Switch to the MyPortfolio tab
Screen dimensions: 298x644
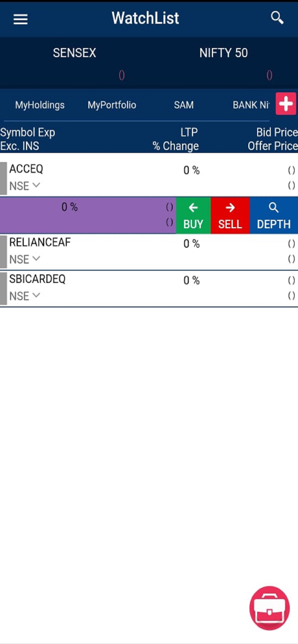click(x=112, y=105)
